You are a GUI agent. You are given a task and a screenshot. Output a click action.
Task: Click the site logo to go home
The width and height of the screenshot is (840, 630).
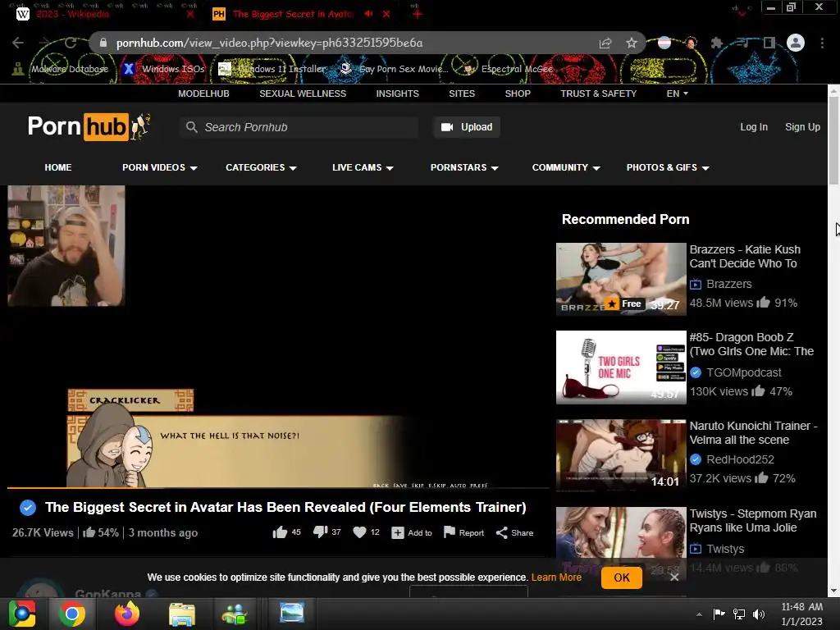click(x=89, y=127)
